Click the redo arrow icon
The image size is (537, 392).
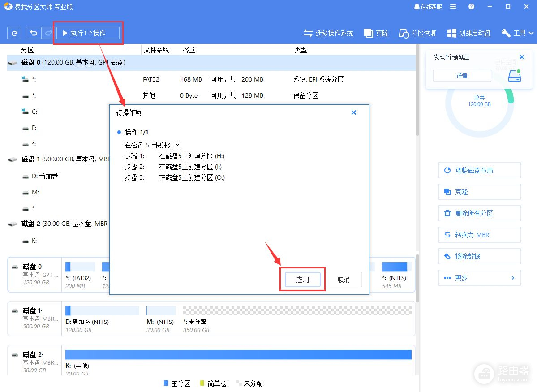(48, 33)
